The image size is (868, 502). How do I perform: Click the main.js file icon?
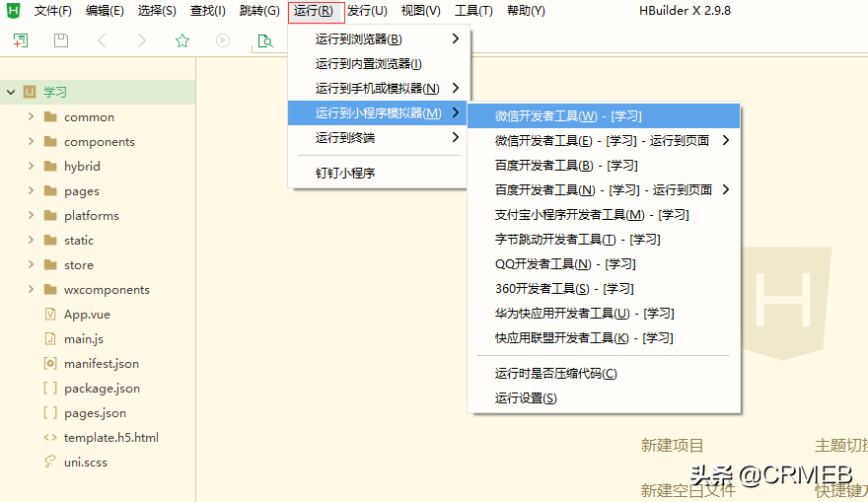[x=50, y=338]
